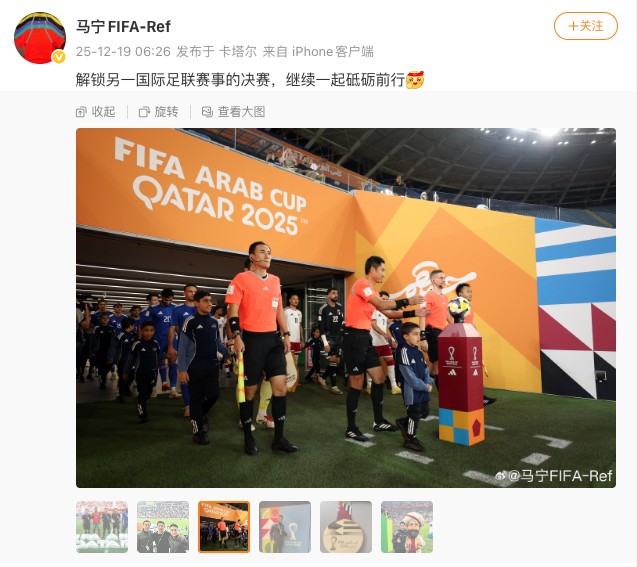Screen dimensions: 637x567
Task: Select the second thumbnail of three men
Action: (x=163, y=527)
